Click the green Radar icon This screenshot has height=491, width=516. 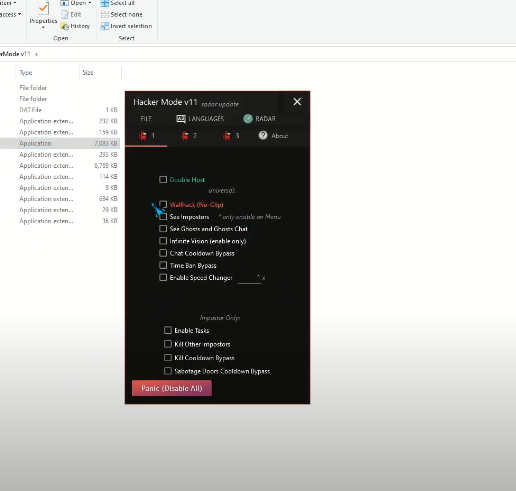pos(248,118)
